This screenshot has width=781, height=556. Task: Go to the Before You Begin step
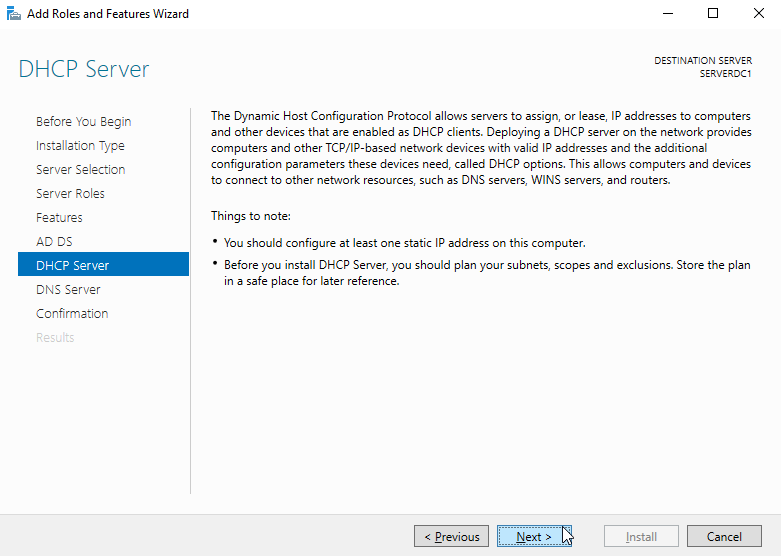pyautogui.click(x=83, y=122)
